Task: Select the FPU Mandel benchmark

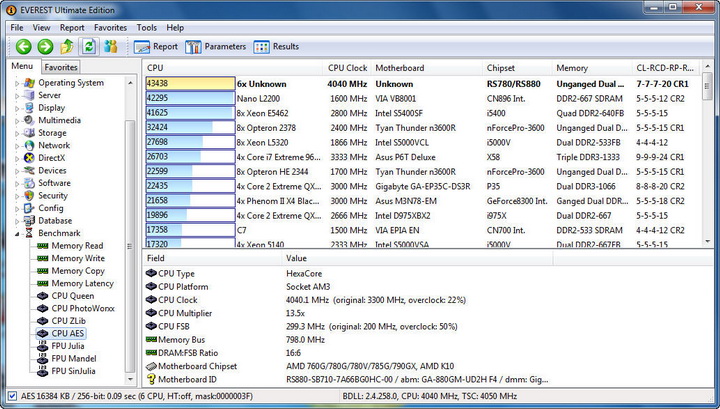Action: (x=73, y=359)
